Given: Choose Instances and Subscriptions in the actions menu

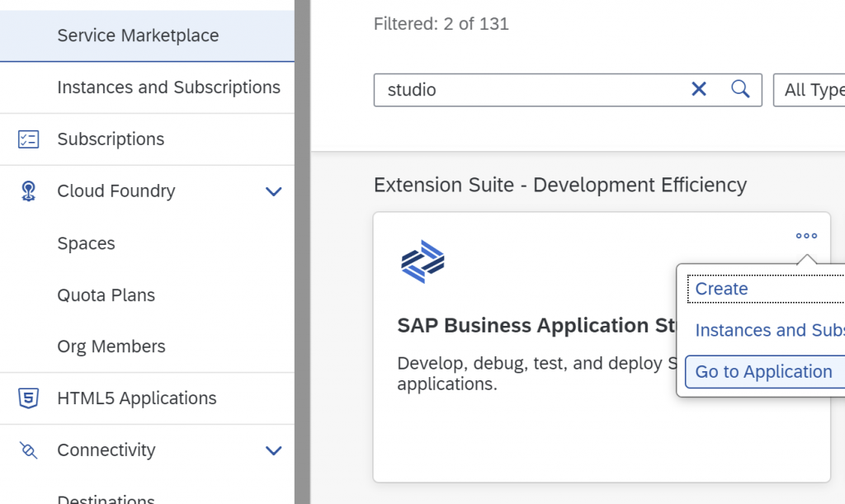Looking at the screenshot, I should (x=770, y=330).
